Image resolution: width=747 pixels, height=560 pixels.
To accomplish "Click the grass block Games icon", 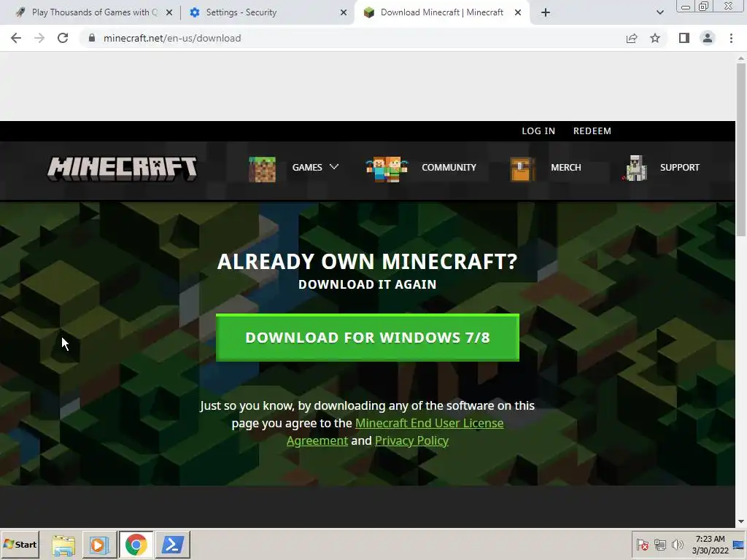I will [x=262, y=169].
